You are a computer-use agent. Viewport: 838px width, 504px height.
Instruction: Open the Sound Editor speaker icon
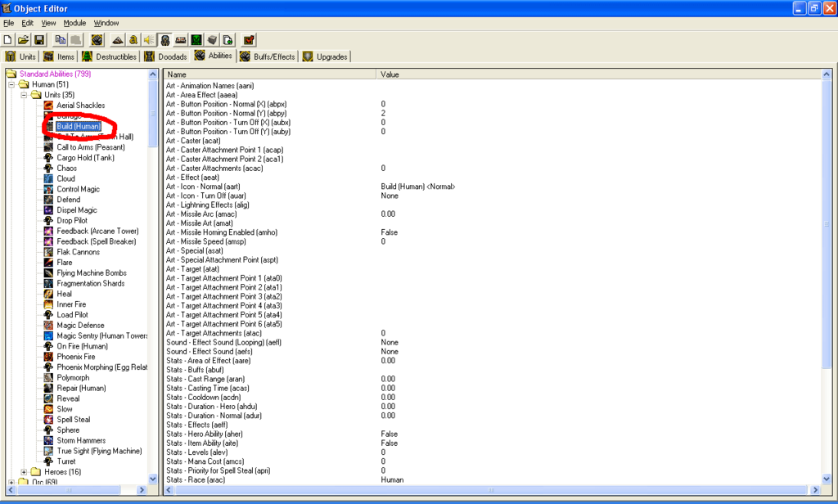coord(149,40)
